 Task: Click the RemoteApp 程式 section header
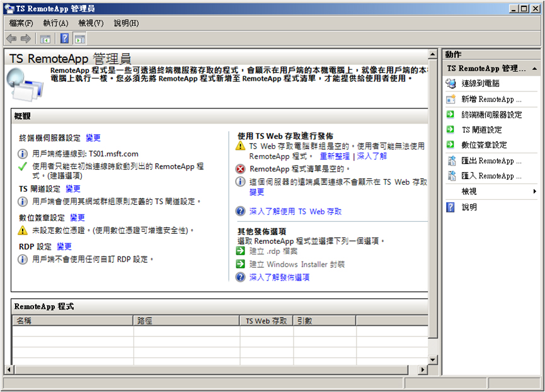point(219,306)
